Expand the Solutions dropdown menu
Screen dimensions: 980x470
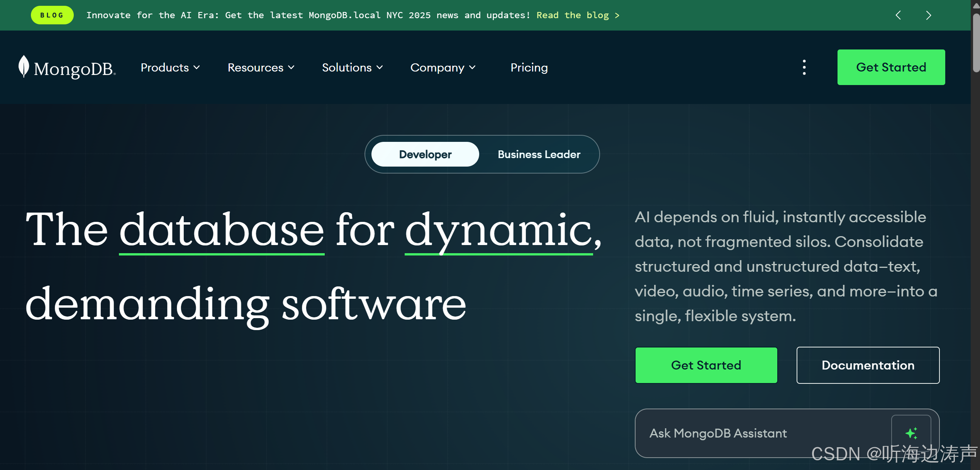tap(352, 68)
